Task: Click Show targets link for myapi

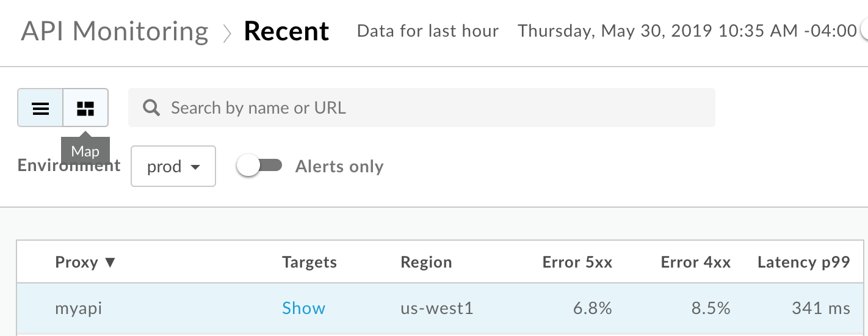Action: tap(303, 309)
